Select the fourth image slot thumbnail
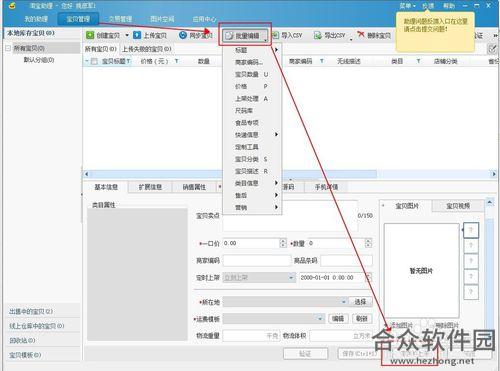500x371 pixels. (x=471, y=276)
